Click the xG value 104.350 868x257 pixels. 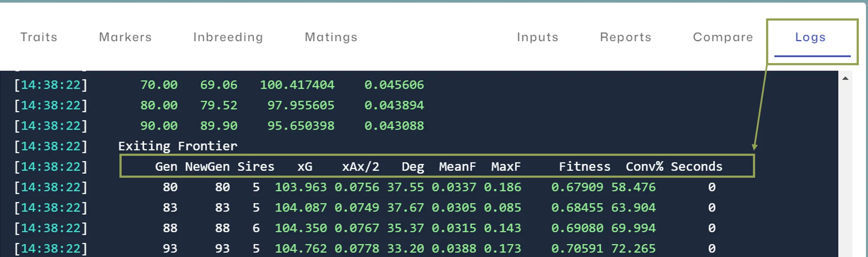(301, 228)
